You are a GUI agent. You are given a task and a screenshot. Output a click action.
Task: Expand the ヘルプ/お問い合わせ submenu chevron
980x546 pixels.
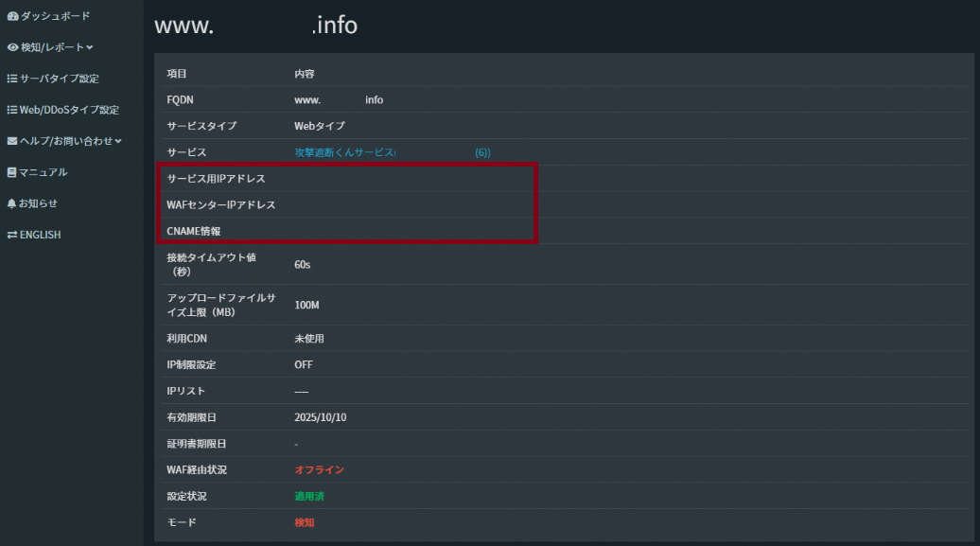click(118, 141)
